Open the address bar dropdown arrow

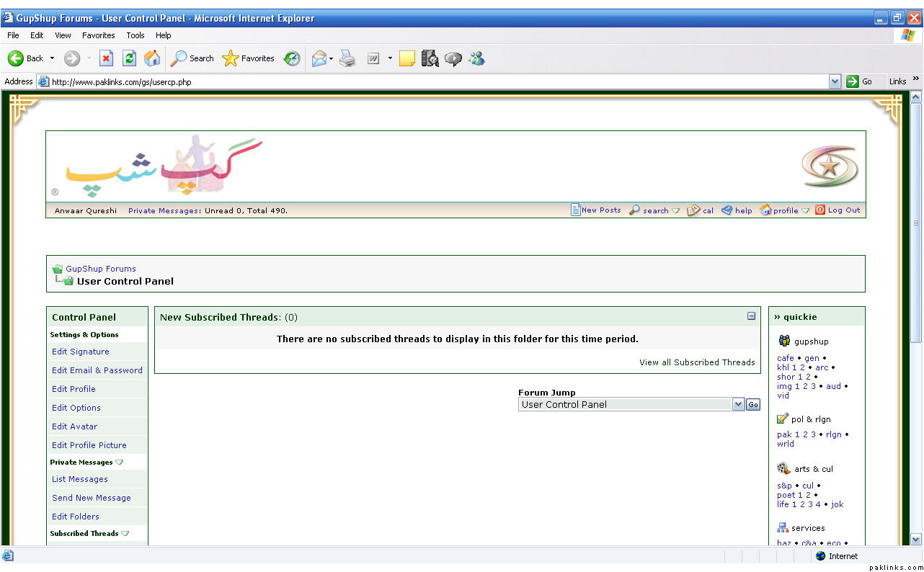tap(835, 81)
